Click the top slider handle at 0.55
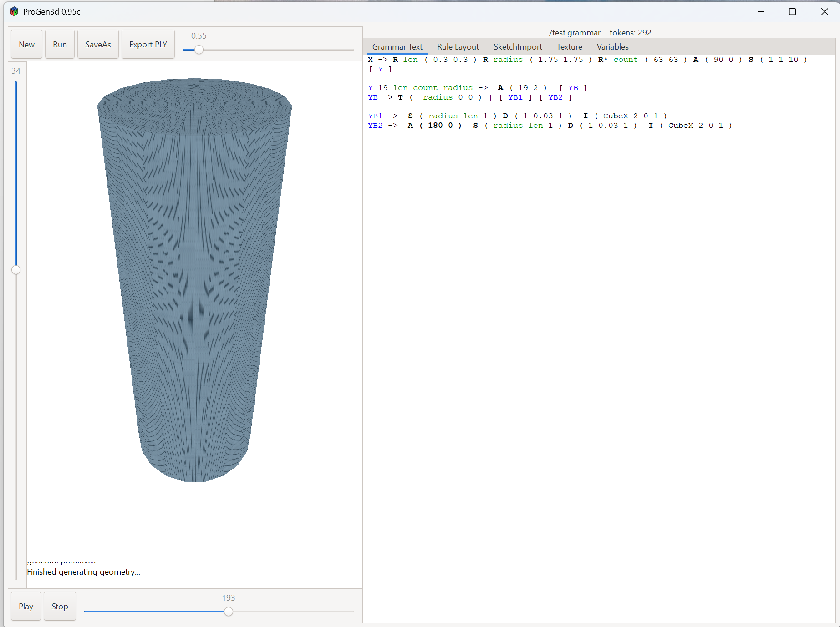 point(199,50)
